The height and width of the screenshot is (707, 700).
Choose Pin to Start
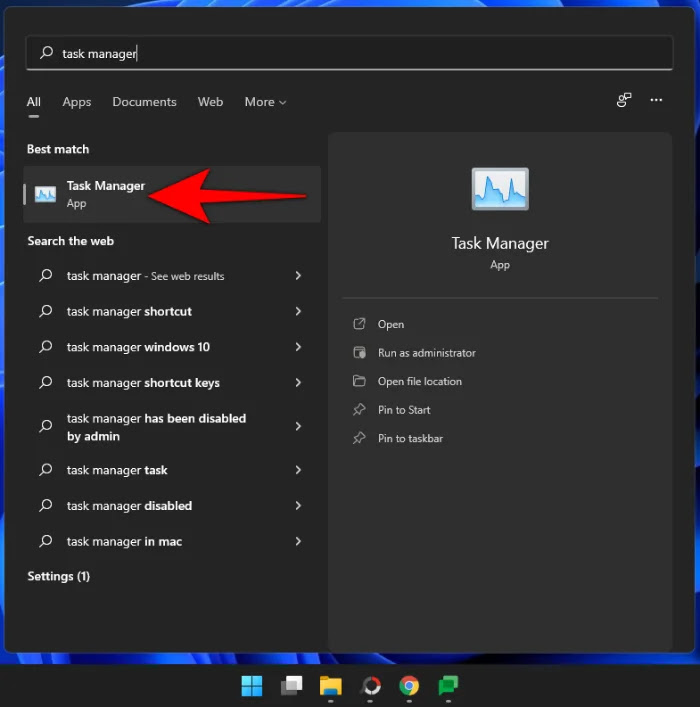pos(404,410)
